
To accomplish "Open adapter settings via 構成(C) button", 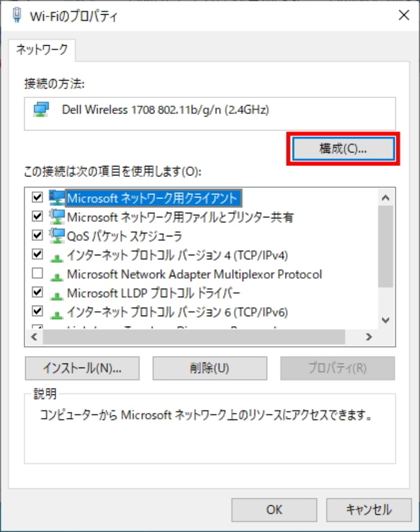I will click(344, 149).
